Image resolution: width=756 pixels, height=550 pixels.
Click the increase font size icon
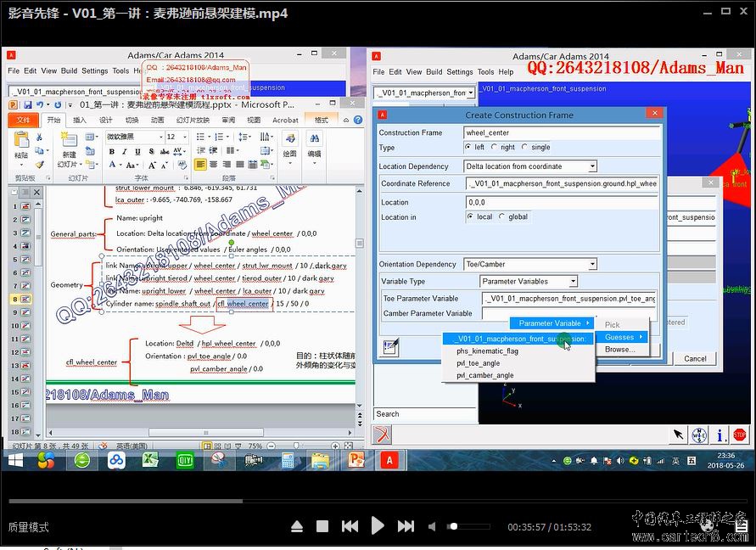coord(152,165)
